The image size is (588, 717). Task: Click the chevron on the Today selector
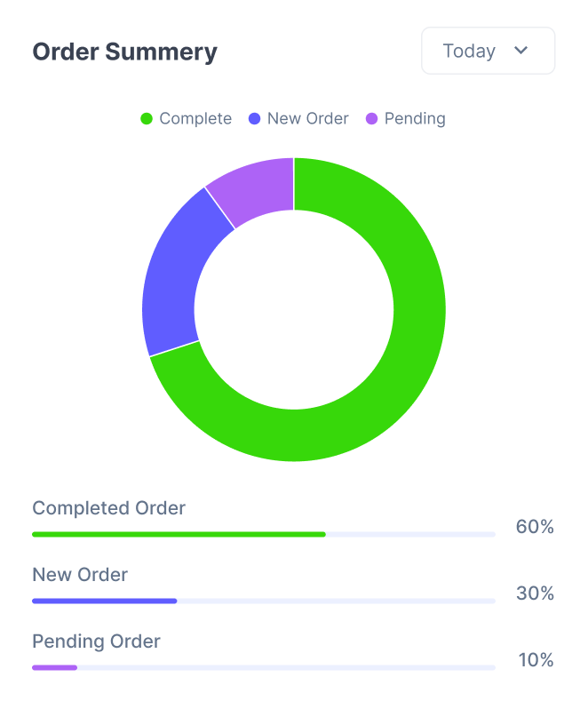point(523,51)
